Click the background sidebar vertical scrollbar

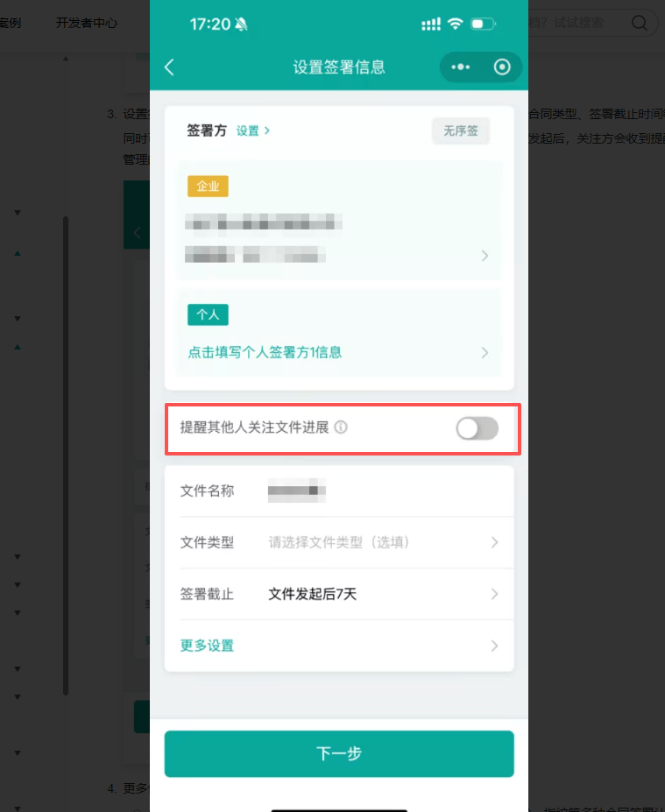pyautogui.click(x=66, y=455)
